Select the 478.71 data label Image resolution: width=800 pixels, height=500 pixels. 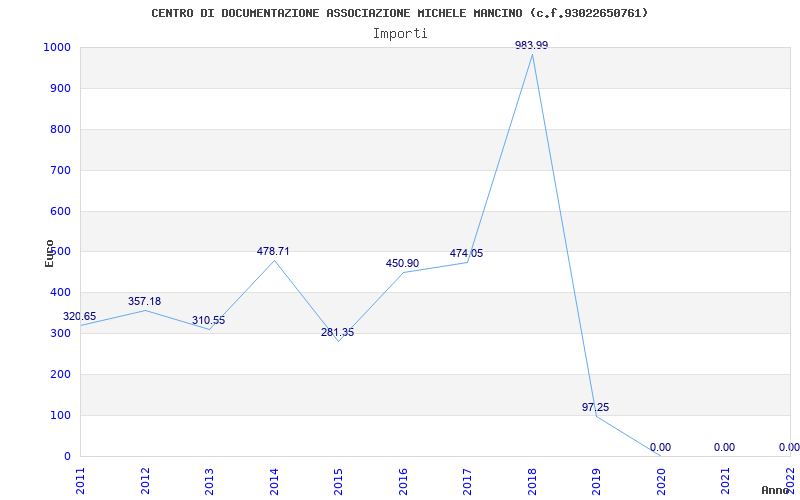(x=273, y=251)
